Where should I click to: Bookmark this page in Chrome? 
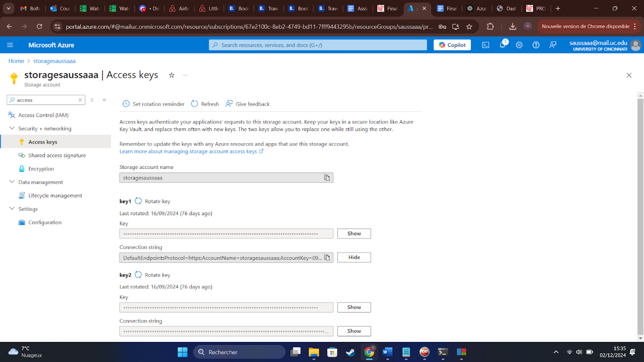[469, 27]
